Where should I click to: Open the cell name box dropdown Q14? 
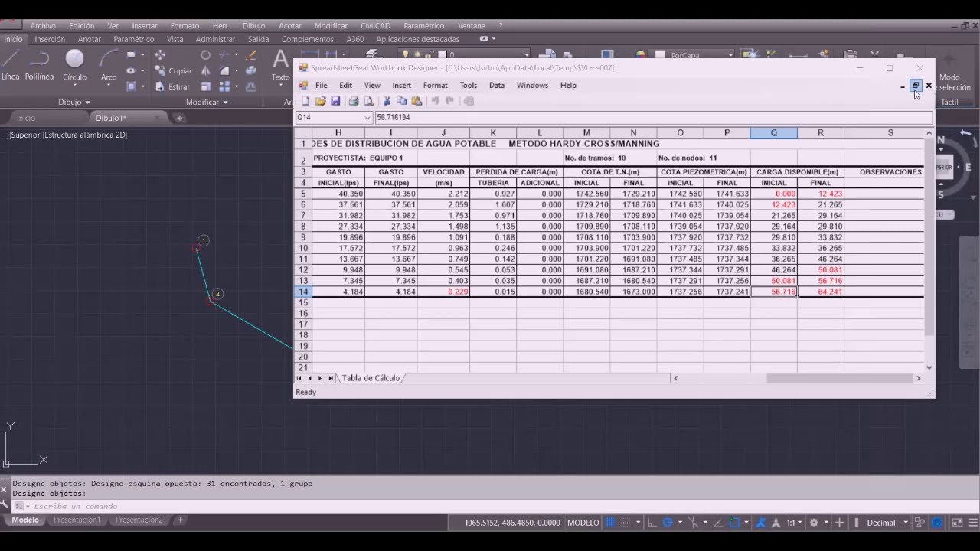pos(366,118)
